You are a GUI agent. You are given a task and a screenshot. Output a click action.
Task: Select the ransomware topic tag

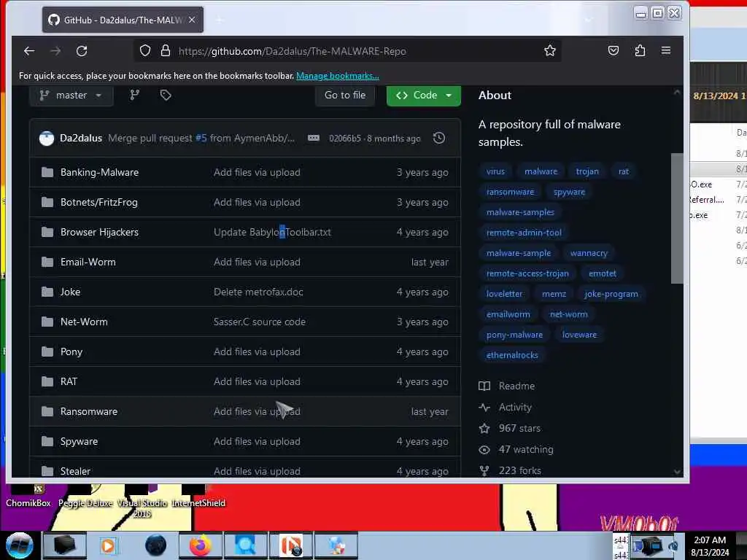tap(510, 192)
